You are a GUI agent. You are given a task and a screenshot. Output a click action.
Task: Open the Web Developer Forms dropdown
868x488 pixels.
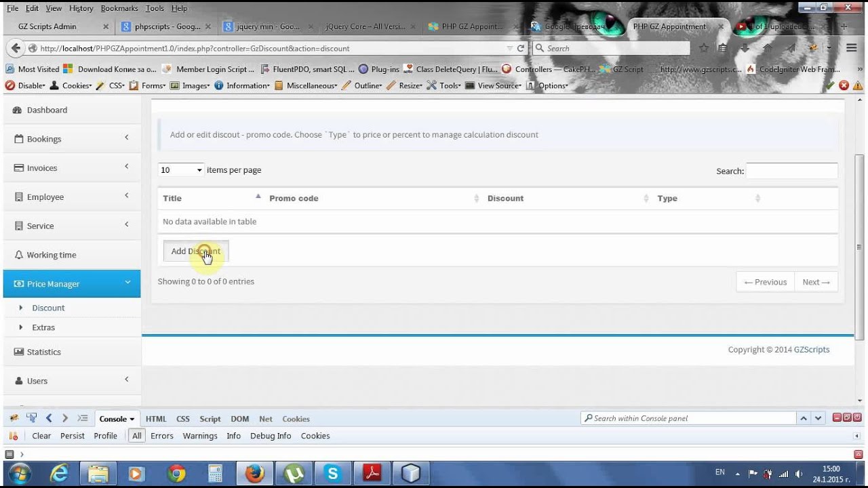pos(148,85)
